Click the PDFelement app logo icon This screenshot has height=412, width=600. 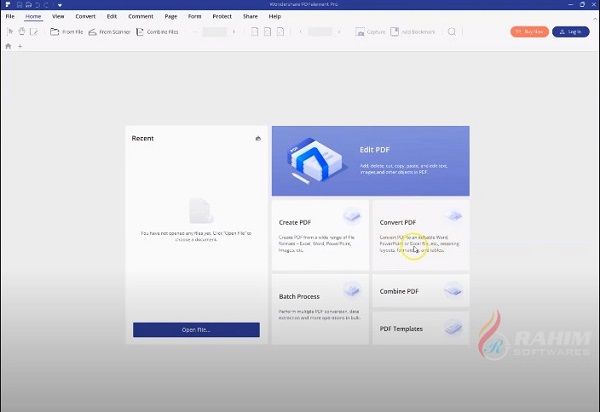coord(7,5)
